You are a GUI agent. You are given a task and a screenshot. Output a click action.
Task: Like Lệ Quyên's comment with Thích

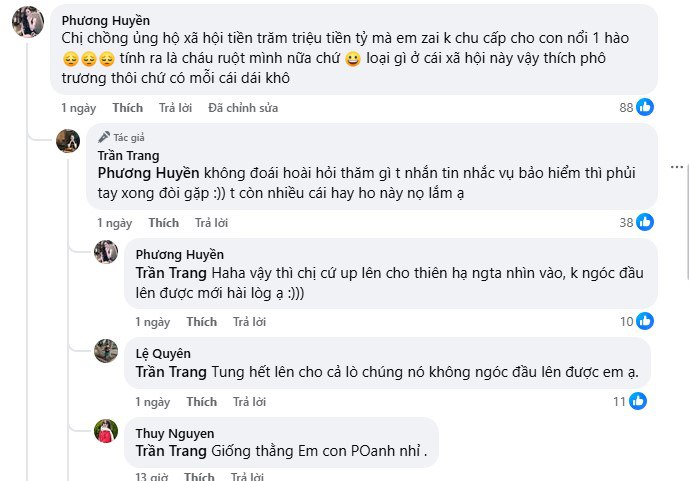tap(201, 402)
